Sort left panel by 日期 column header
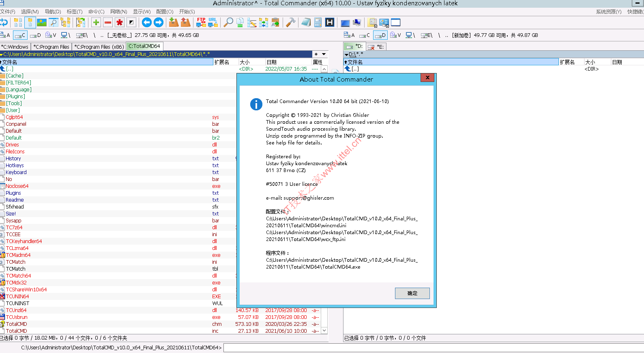The width and height of the screenshot is (644, 353). [288, 62]
